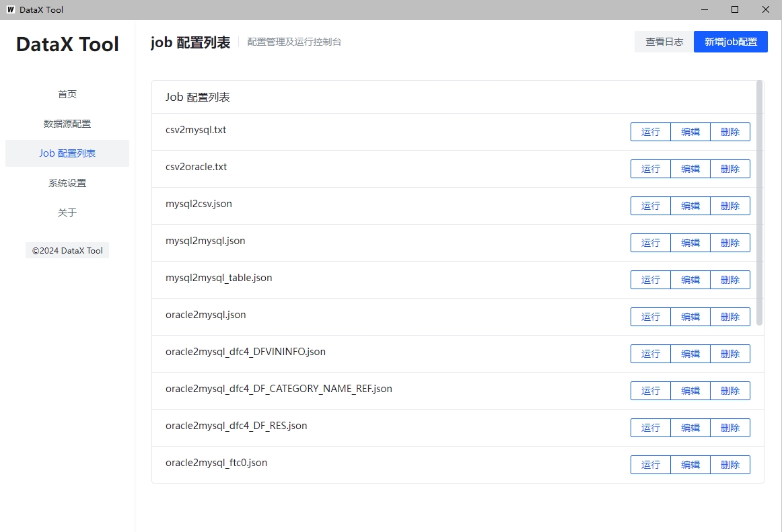Edit the oracle2mysql_dfc4_DFVININFO.json job
782x532 pixels.
[690, 354]
